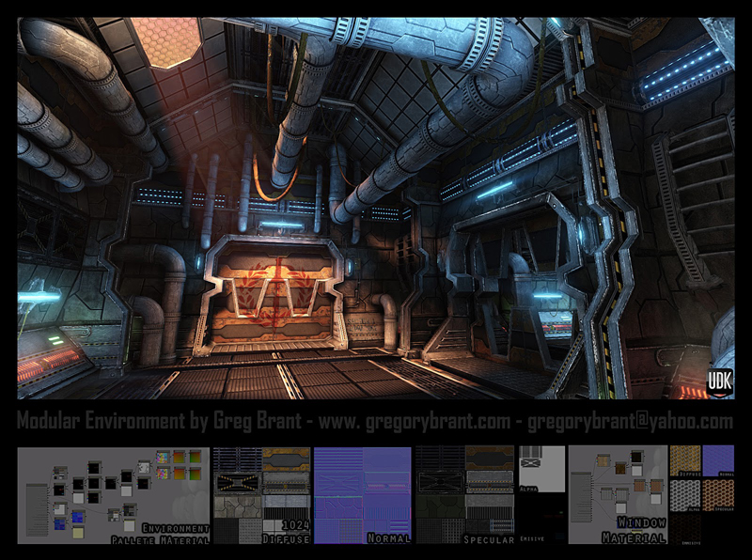Click the glowing red console panel at left
Viewport: 752px width, 560px height.
coord(45,360)
